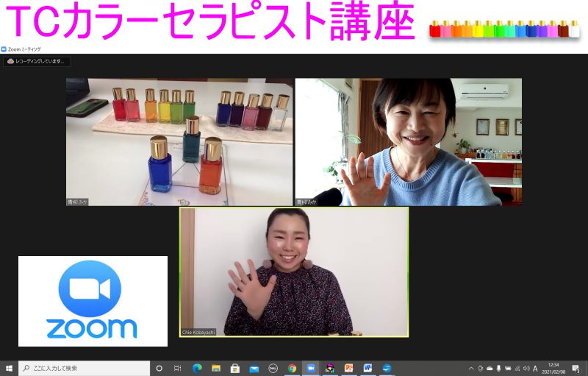Open Word from the taskbar
This screenshot has height=376, width=588.
tap(367, 368)
